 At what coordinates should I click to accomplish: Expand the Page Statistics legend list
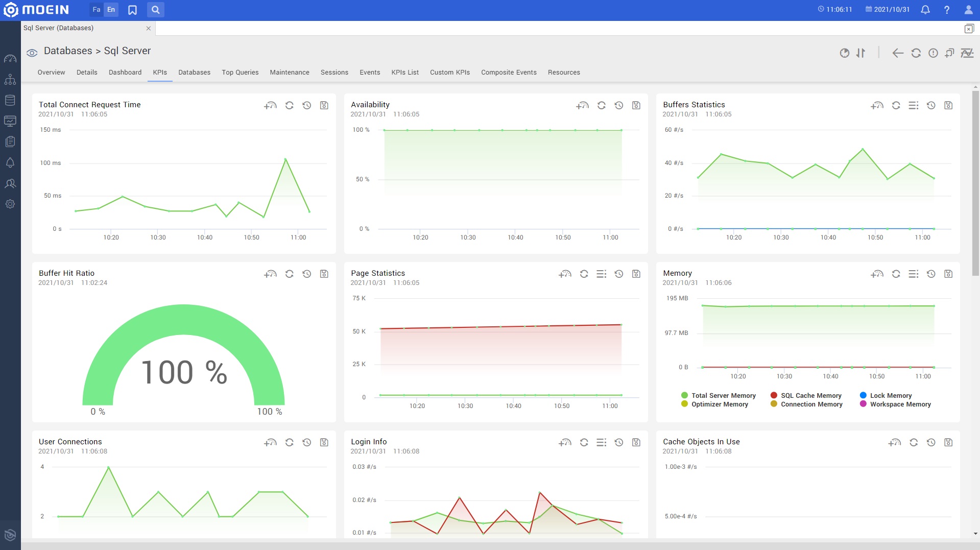click(601, 274)
